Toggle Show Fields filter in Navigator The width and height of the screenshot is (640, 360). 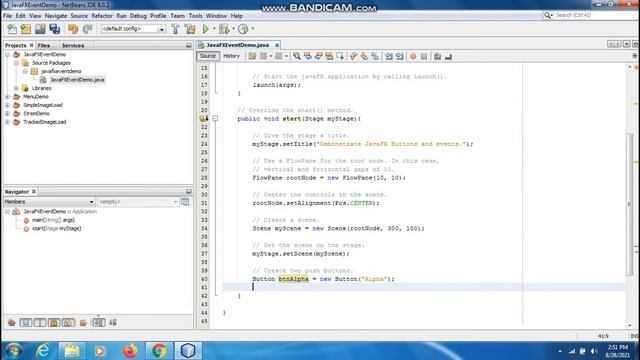26,323
